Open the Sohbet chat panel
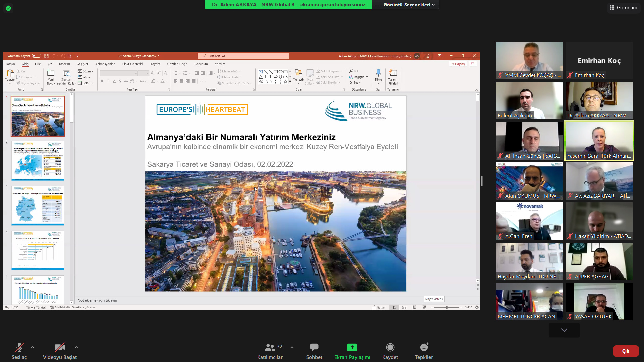 (314, 347)
